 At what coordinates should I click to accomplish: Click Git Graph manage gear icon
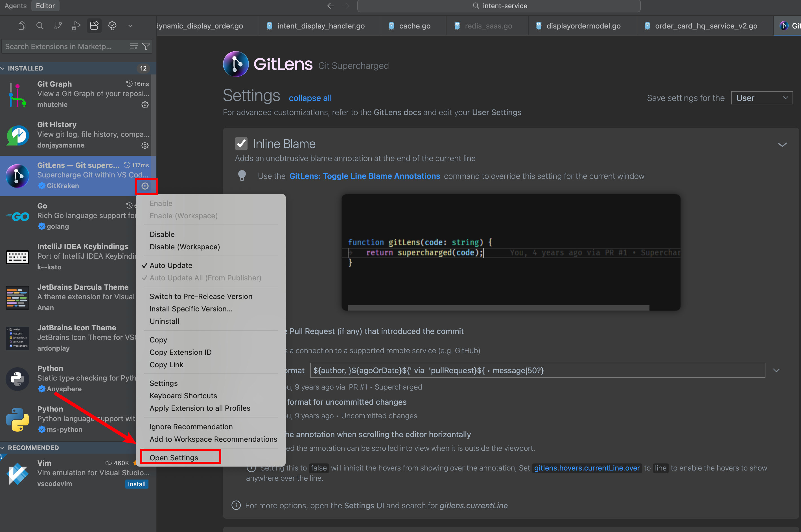coord(145,105)
